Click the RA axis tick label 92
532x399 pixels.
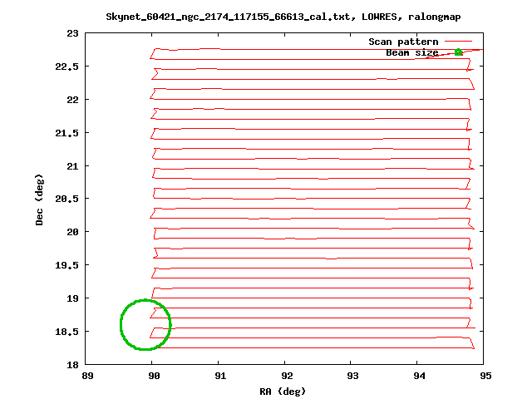pyautogui.click(x=287, y=376)
